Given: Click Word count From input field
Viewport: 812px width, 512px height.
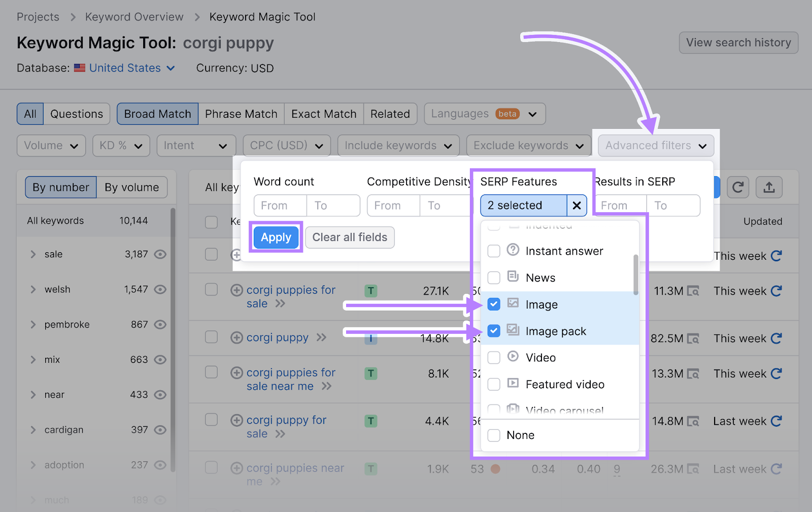Looking at the screenshot, I should coord(280,206).
